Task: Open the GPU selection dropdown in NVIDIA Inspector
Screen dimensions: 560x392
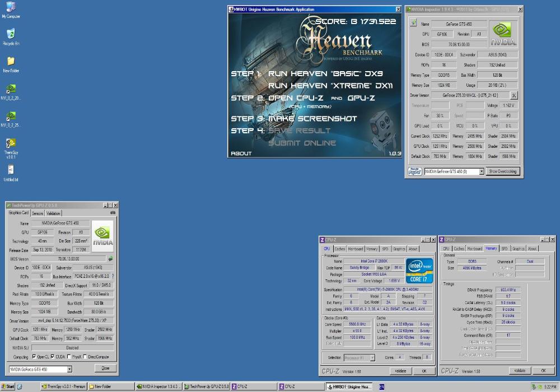Action: coord(482,172)
